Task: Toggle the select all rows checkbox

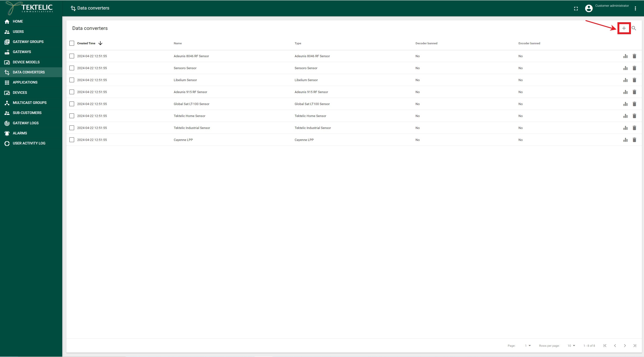Action: pos(72,43)
